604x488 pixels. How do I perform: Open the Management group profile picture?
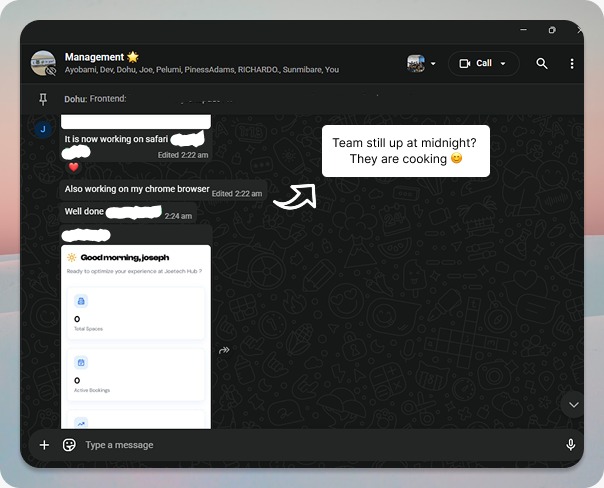[x=43, y=63]
